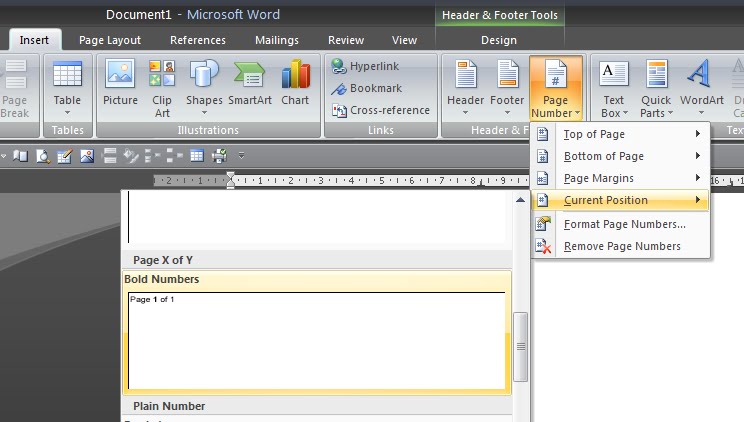Screen dimensions: 744x422
Task: Click the draw table pencil icon
Action: (65, 156)
